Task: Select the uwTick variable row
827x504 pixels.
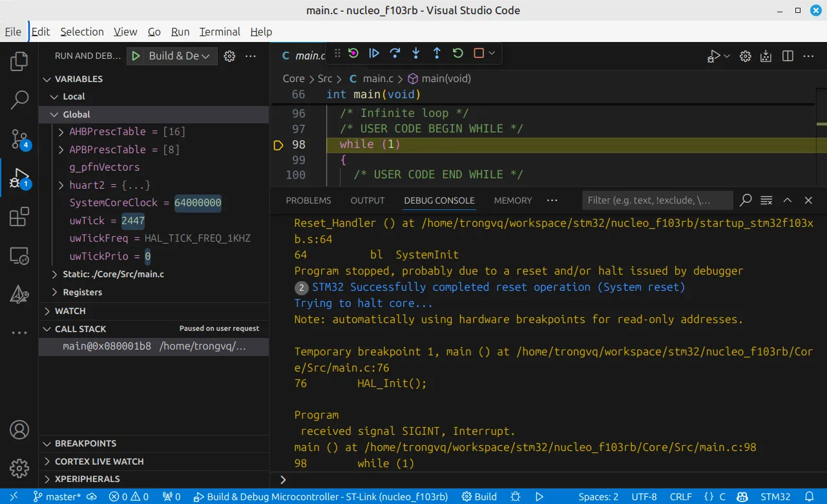Action: tap(154, 221)
